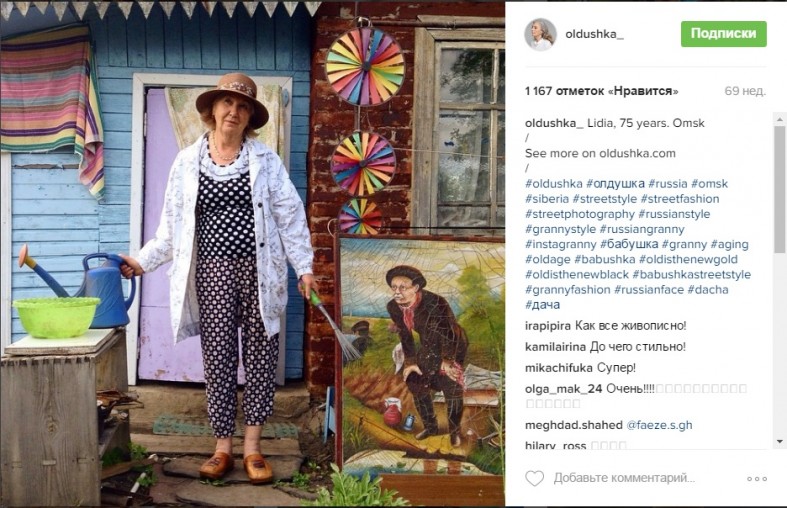Click the 69 нед. post timestamp

click(x=745, y=91)
